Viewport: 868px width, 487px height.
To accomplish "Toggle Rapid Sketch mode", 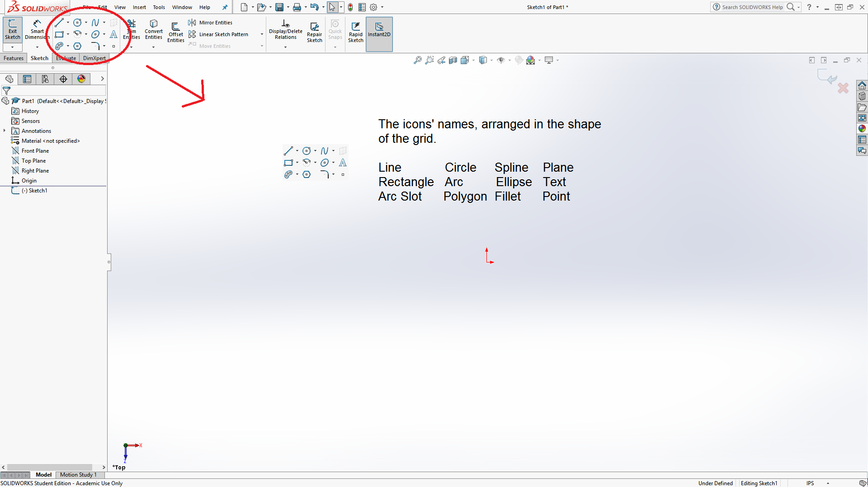I will tap(356, 32).
